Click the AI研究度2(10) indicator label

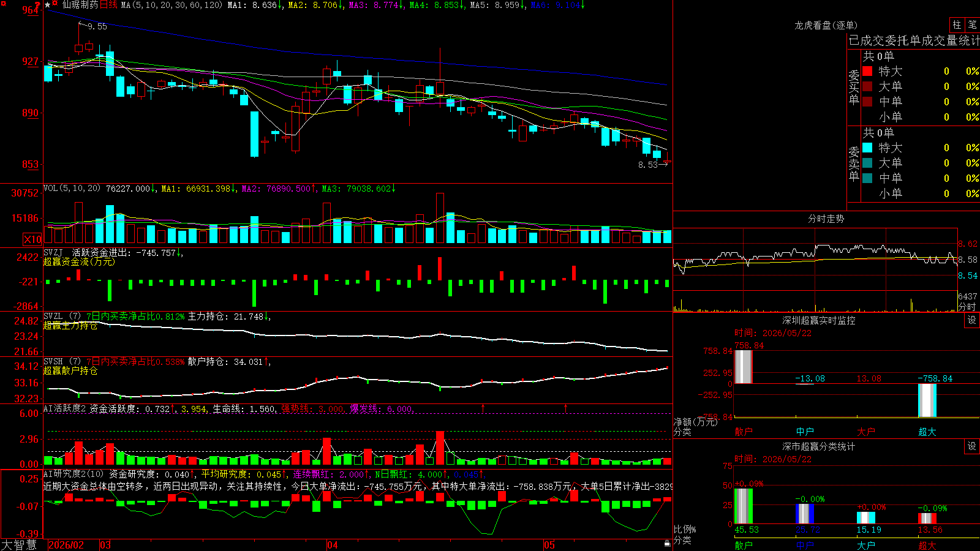(73, 474)
